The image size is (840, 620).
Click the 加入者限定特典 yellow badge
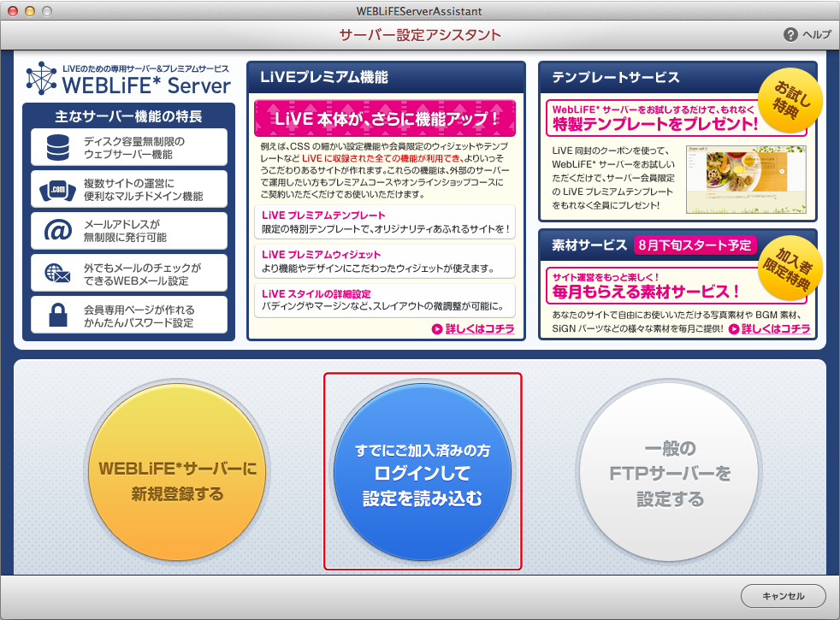[x=790, y=267]
